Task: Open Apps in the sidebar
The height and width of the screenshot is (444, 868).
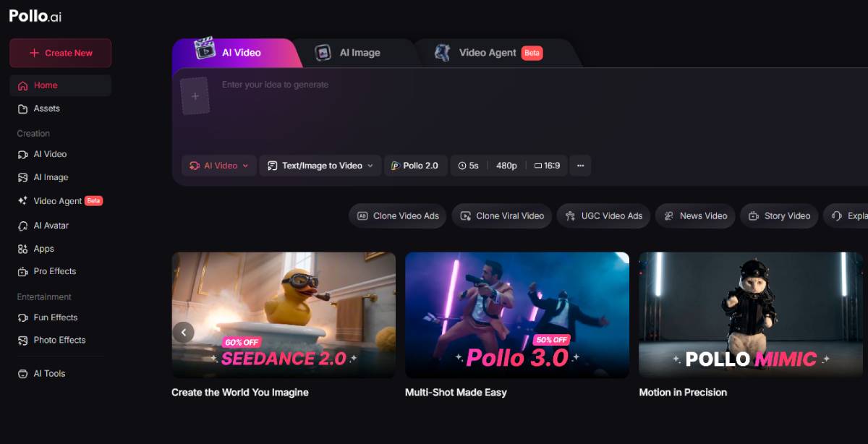Action: pos(61,249)
